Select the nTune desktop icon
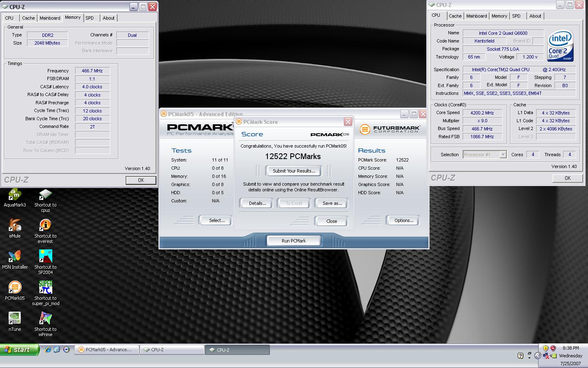This screenshot has height=368, width=588. pyautogui.click(x=15, y=322)
